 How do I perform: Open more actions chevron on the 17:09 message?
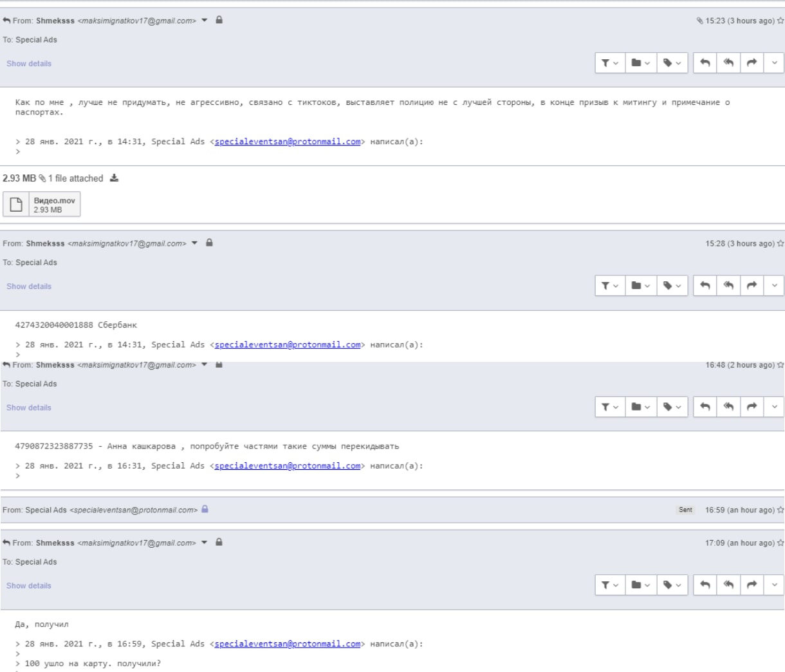pos(774,585)
